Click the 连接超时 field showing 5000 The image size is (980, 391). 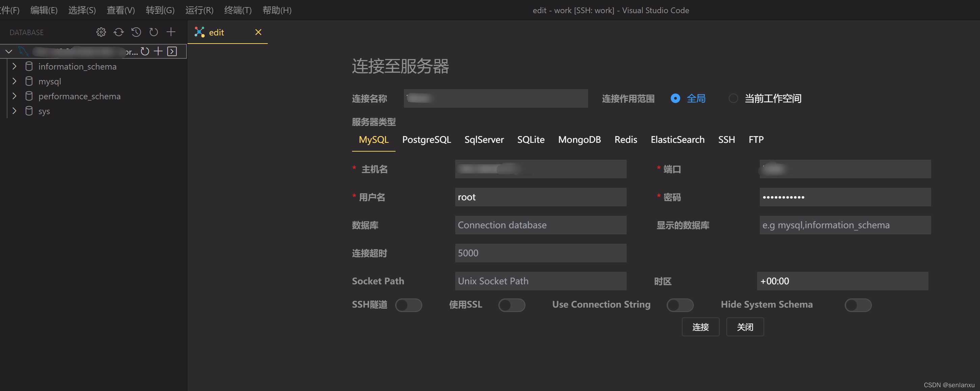click(x=541, y=253)
